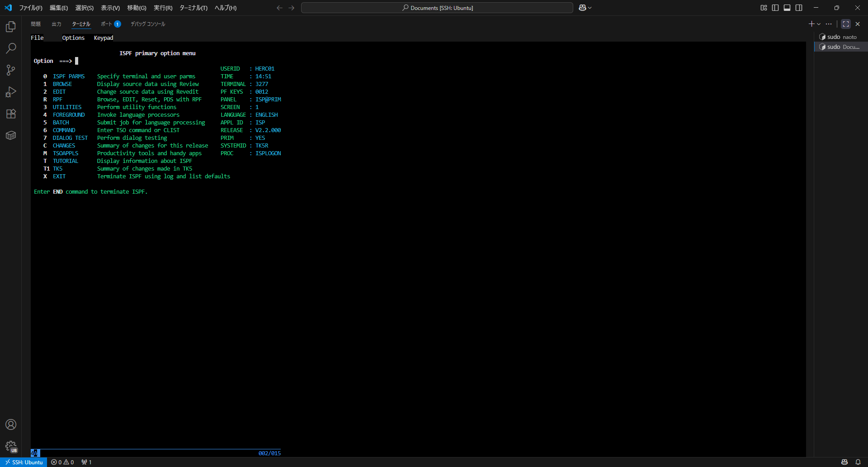Open the ISPF Keypad menu
Screen dimensions: 868x467
(x=104, y=38)
